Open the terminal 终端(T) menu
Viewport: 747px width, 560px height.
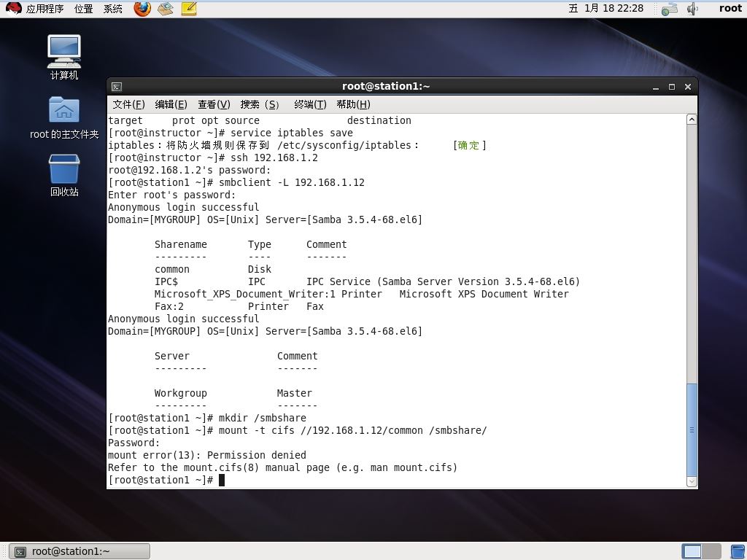tap(310, 104)
